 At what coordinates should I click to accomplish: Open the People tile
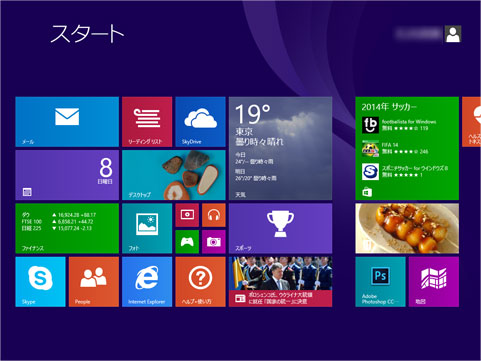(x=94, y=282)
